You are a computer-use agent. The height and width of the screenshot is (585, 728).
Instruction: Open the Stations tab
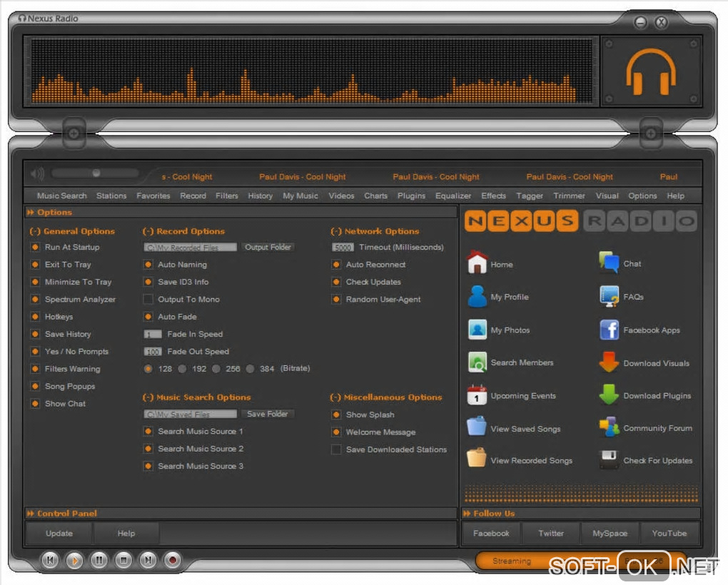pos(111,195)
